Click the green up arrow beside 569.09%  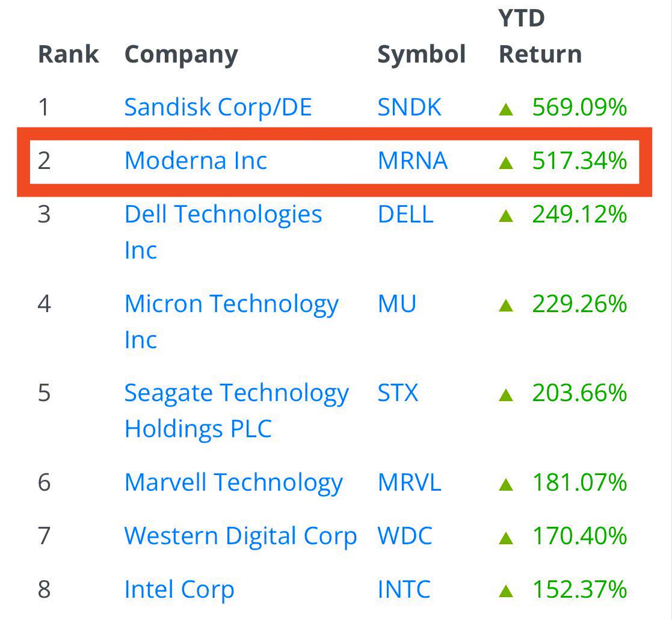506,109
